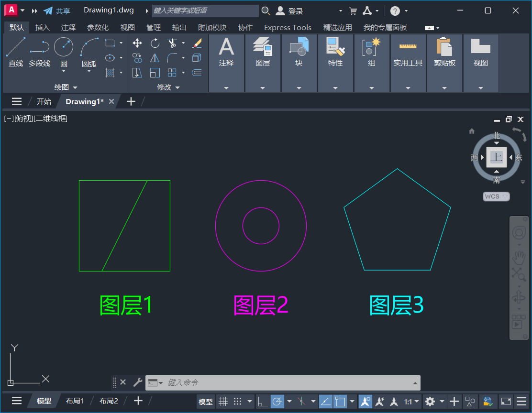Open the Express Tools ribbon tab
The height and width of the screenshot is (413, 532).
coord(288,27)
